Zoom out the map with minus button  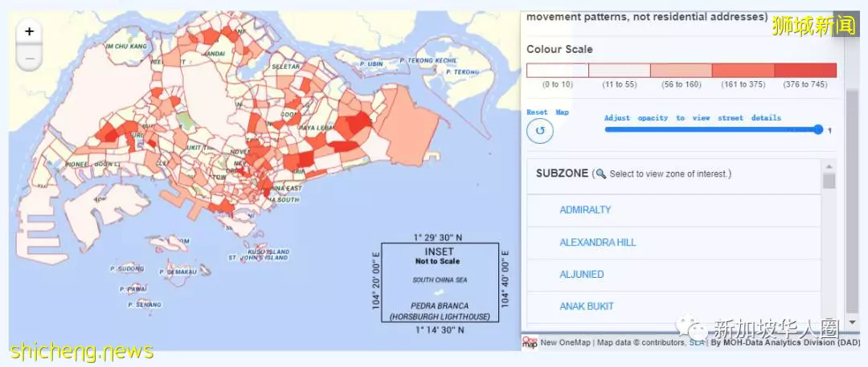30,58
